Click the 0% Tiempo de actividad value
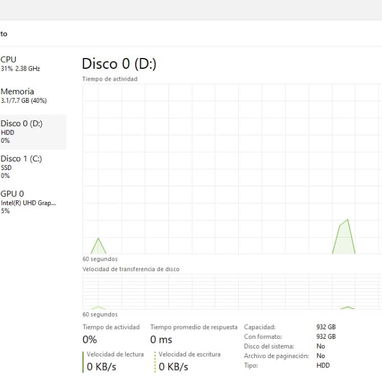This screenshot has width=382, height=382. pyautogui.click(x=90, y=340)
